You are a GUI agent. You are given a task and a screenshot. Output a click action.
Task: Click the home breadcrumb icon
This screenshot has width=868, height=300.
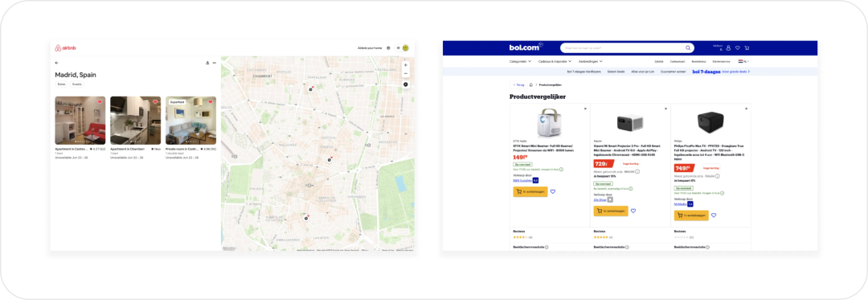tap(531, 84)
